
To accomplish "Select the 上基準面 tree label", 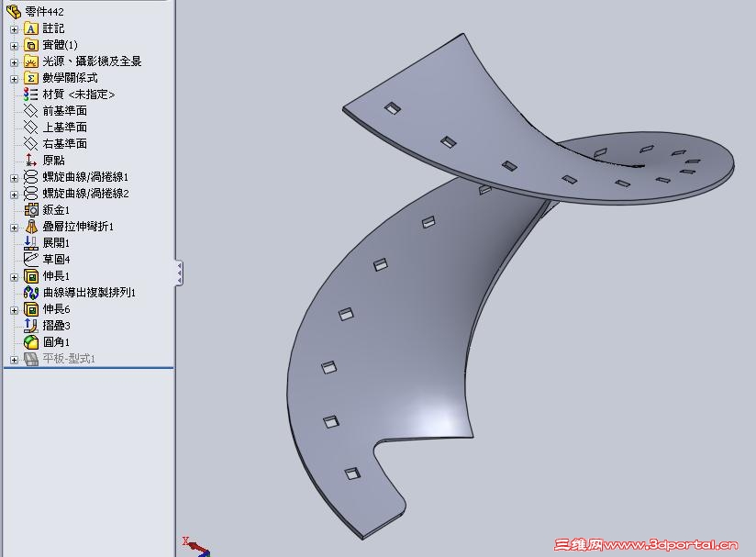I will click(64, 128).
